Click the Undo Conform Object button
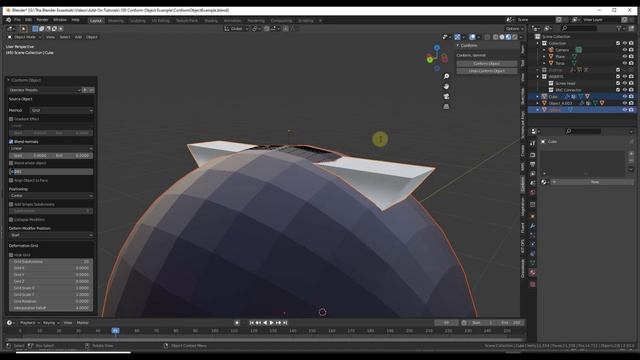 pos(487,71)
